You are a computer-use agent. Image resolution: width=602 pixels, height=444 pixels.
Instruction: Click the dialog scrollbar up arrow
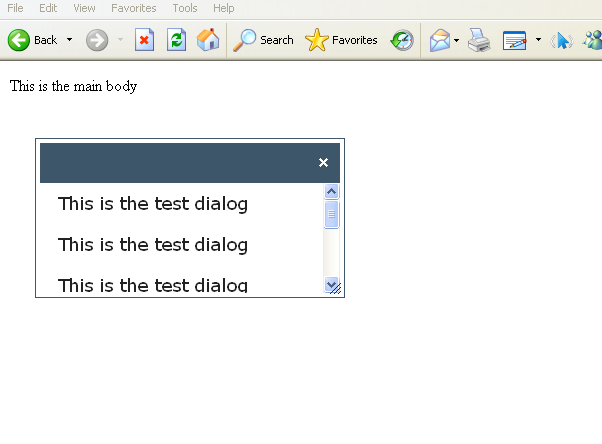click(x=332, y=191)
